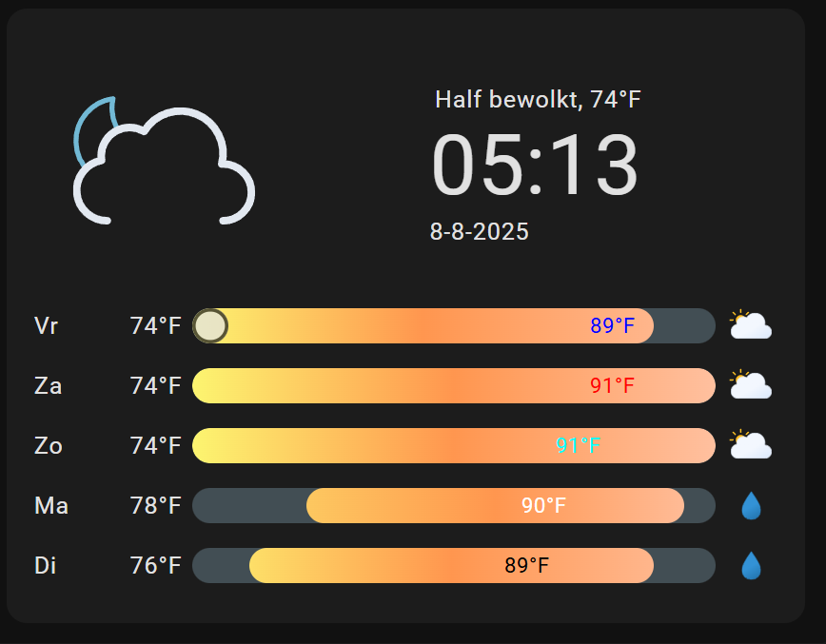Click the date 8-8-2025
The height and width of the screenshot is (644, 826).
(x=480, y=231)
